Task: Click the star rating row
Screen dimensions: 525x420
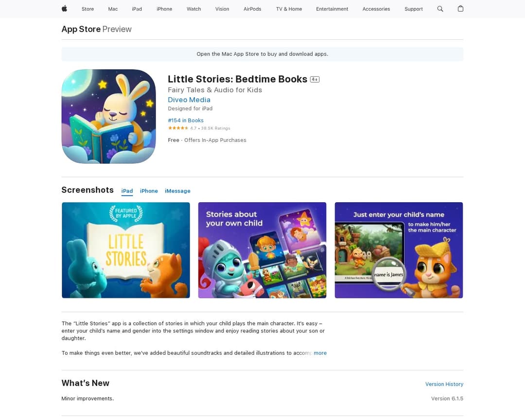Action: [x=199, y=128]
